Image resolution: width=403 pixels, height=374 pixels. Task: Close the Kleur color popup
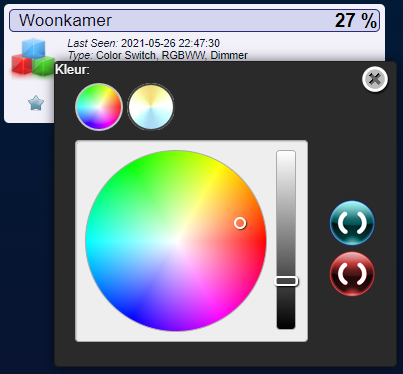(x=375, y=79)
